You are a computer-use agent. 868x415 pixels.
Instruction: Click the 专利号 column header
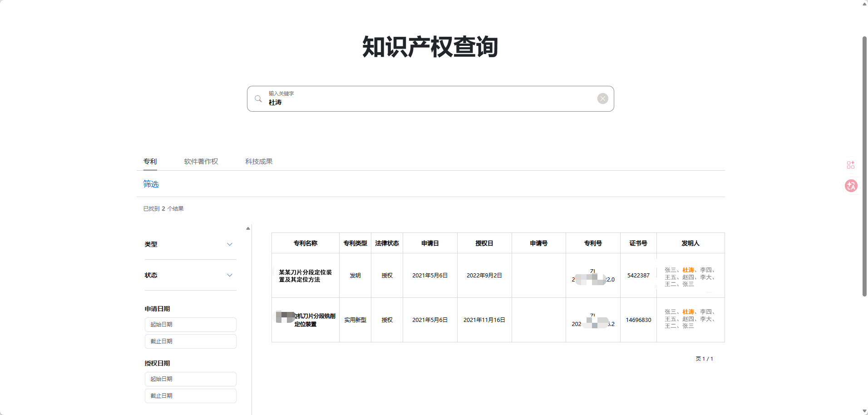point(593,243)
